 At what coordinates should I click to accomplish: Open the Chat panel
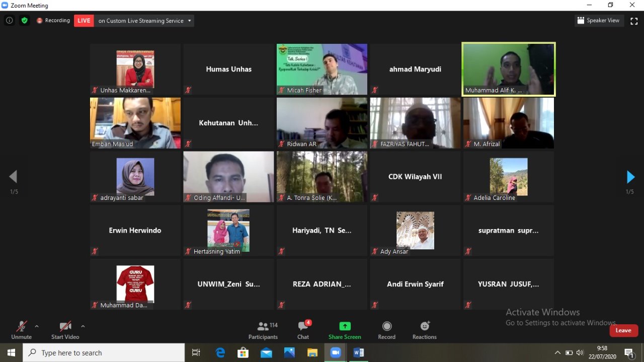(x=303, y=330)
